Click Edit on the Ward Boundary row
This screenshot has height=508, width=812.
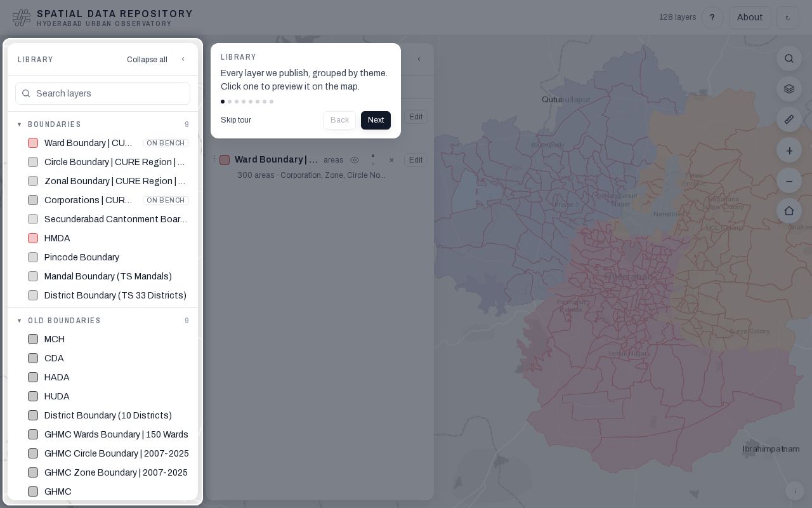[x=416, y=160]
